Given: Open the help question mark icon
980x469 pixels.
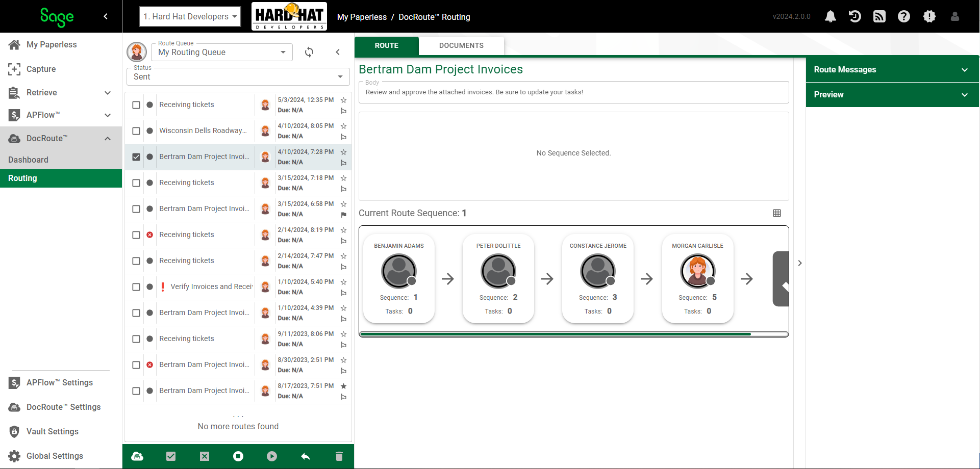Looking at the screenshot, I should [904, 17].
